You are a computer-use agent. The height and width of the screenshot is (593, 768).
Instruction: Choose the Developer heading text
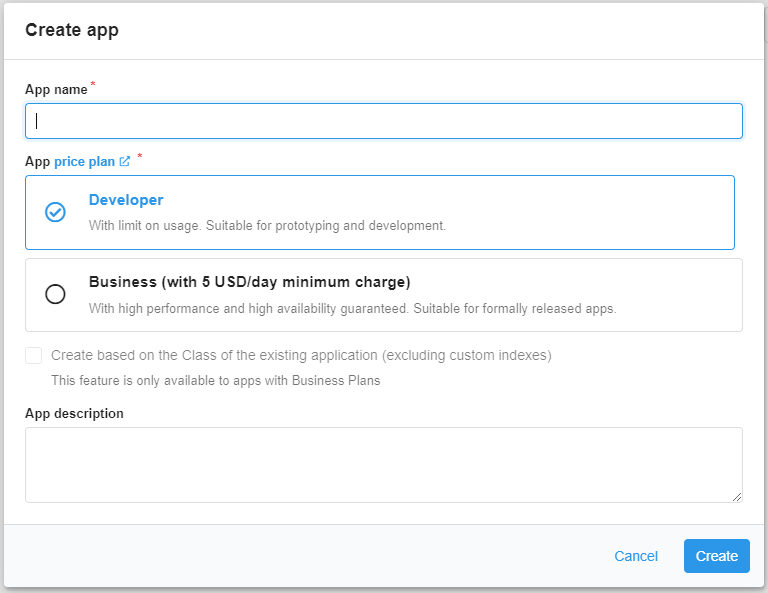coord(126,200)
